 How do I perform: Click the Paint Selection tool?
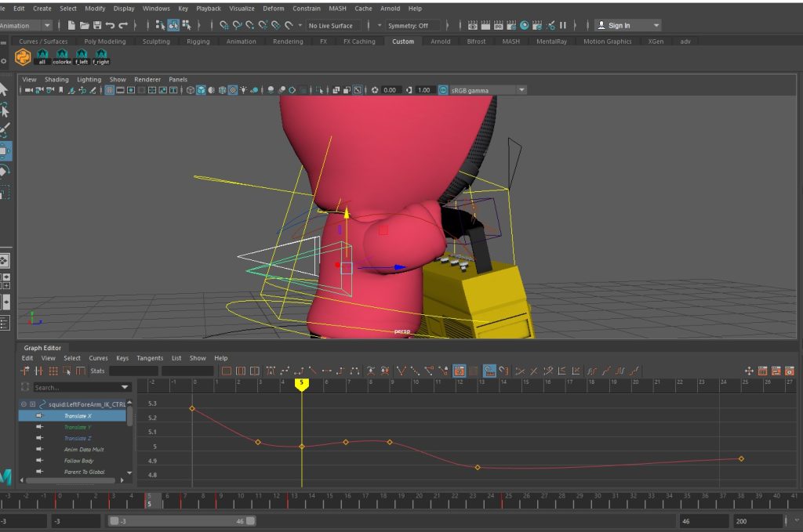(x=4, y=130)
